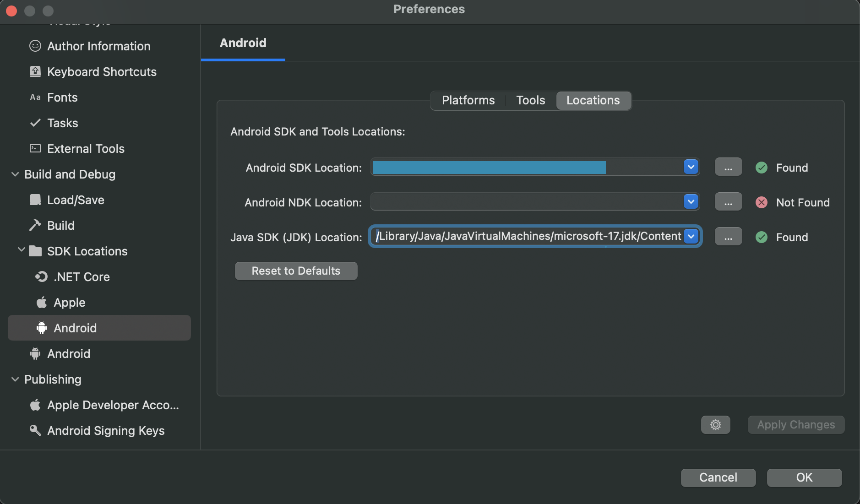This screenshot has height=504, width=860.
Task: Browse for Android NDK location
Action: [728, 202]
